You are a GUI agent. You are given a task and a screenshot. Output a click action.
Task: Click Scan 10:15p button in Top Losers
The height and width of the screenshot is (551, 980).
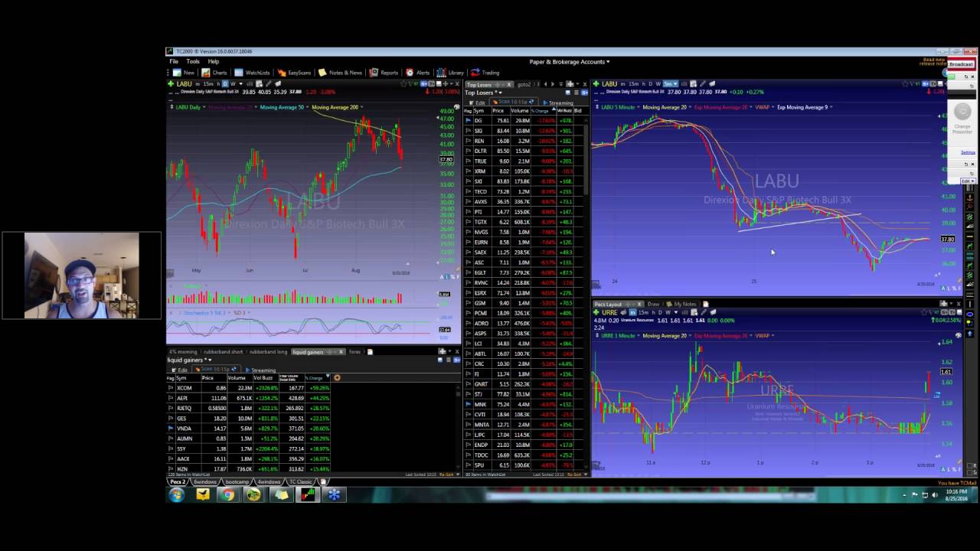[x=512, y=103]
